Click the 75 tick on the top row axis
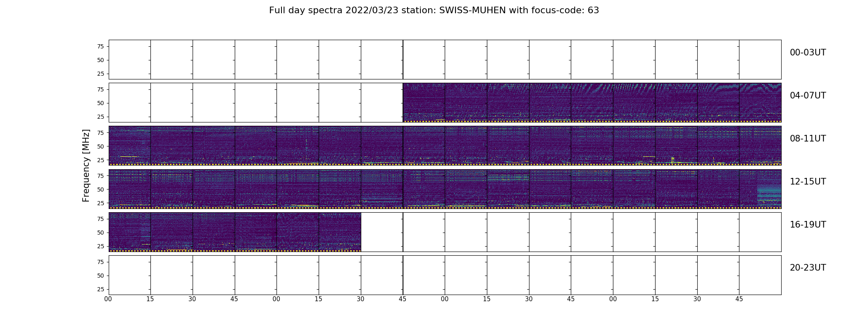 pos(100,46)
